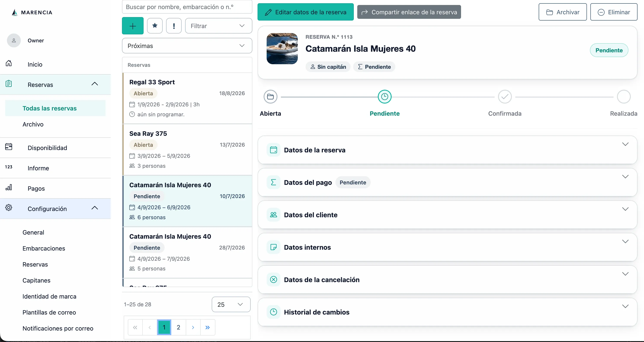Click the search reservations field
This screenshot has width=644, height=342.
pos(187,7)
